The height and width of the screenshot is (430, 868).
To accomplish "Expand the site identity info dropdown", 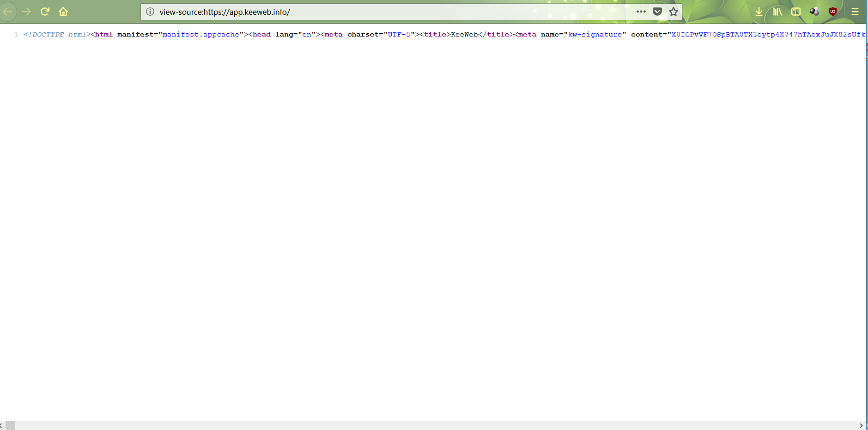I will [x=150, y=12].
